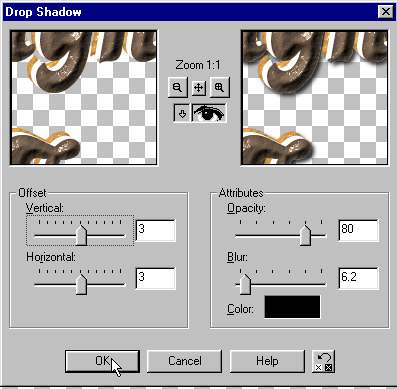397x389 pixels.
Task: Click the Cancel button
Action: coord(184,361)
